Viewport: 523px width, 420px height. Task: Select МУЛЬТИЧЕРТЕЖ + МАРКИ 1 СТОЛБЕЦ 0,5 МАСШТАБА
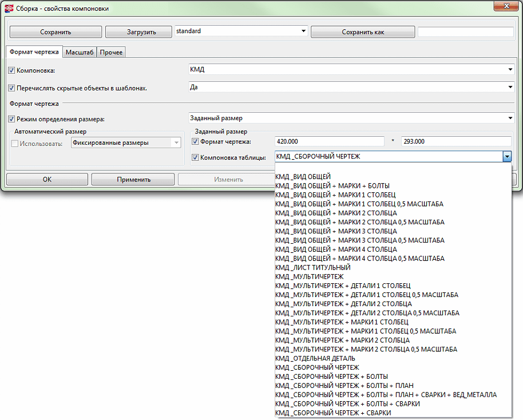click(393, 331)
